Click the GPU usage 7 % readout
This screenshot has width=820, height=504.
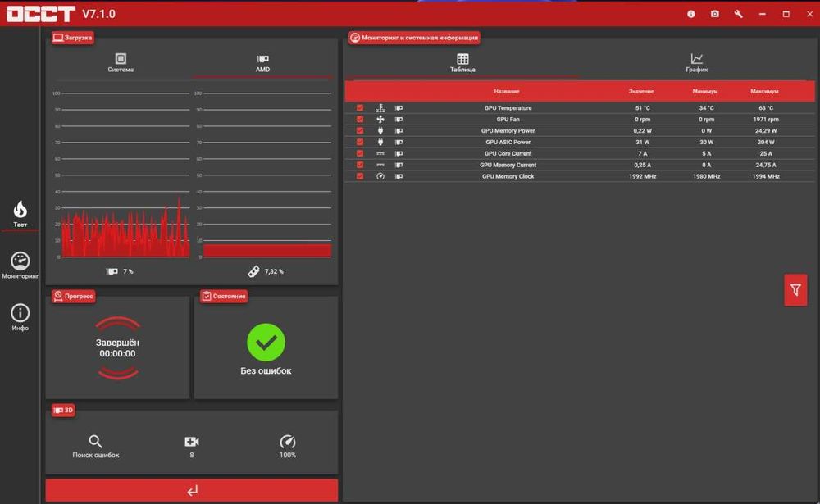pyautogui.click(x=120, y=271)
